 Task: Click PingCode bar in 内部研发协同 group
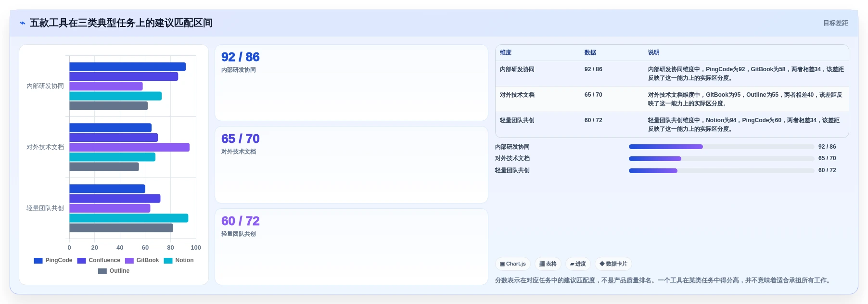click(128, 67)
